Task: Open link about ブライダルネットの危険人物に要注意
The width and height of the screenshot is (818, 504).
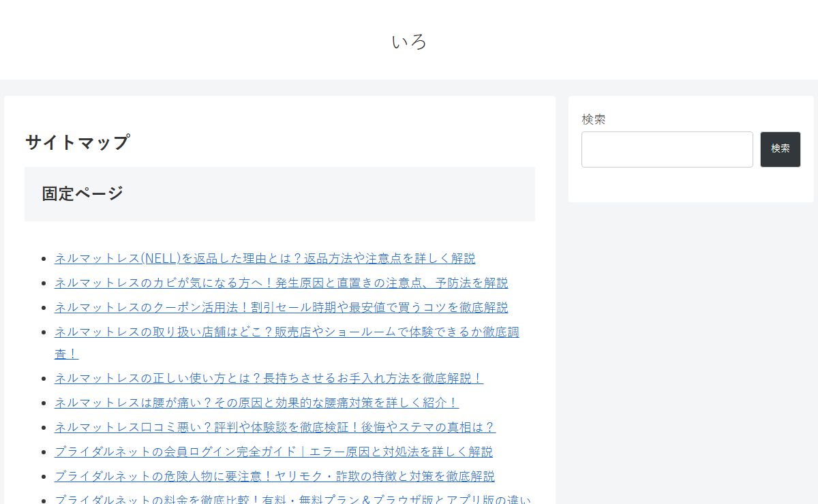Action: (x=275, y=476)
